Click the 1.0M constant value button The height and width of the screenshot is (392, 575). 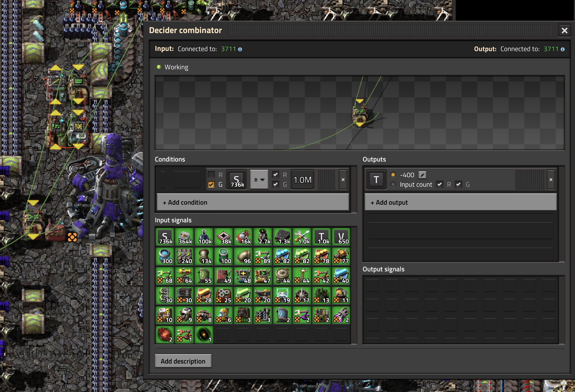(302, 180)
